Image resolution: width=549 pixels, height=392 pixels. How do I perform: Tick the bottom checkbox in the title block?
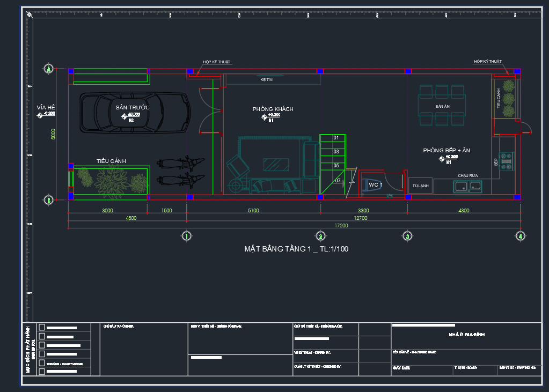(42, 372)
